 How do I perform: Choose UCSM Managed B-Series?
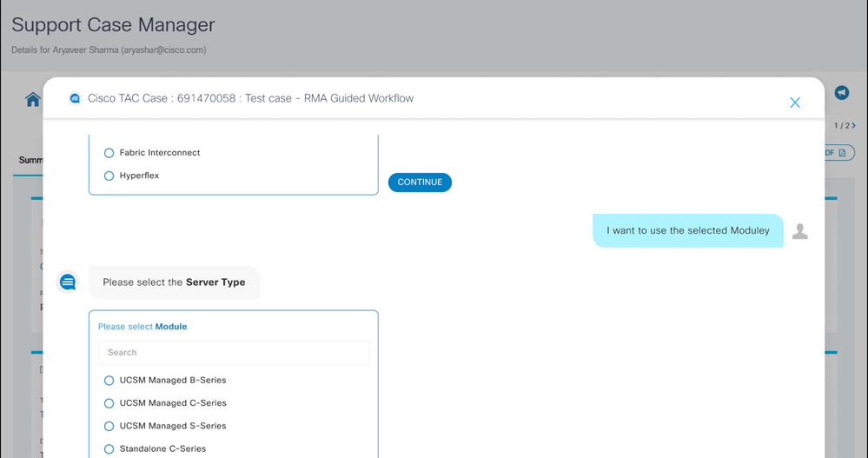109,381
